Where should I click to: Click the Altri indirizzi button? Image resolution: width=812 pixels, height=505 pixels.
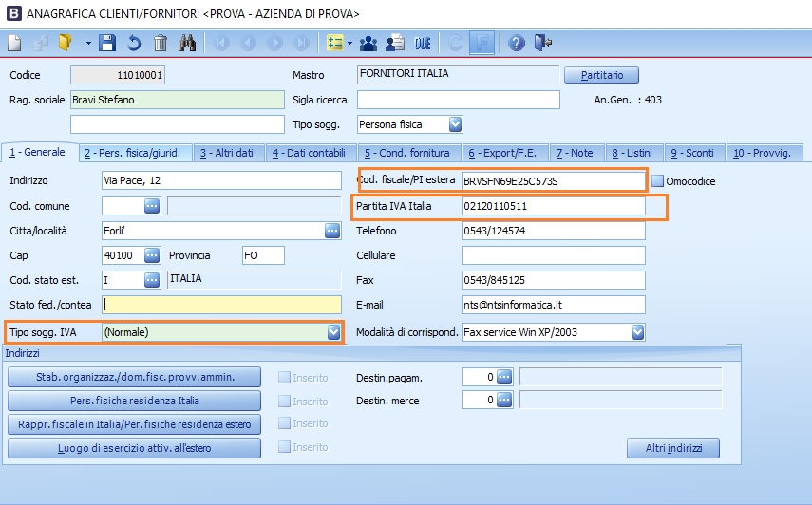click(x=673, y=448)
